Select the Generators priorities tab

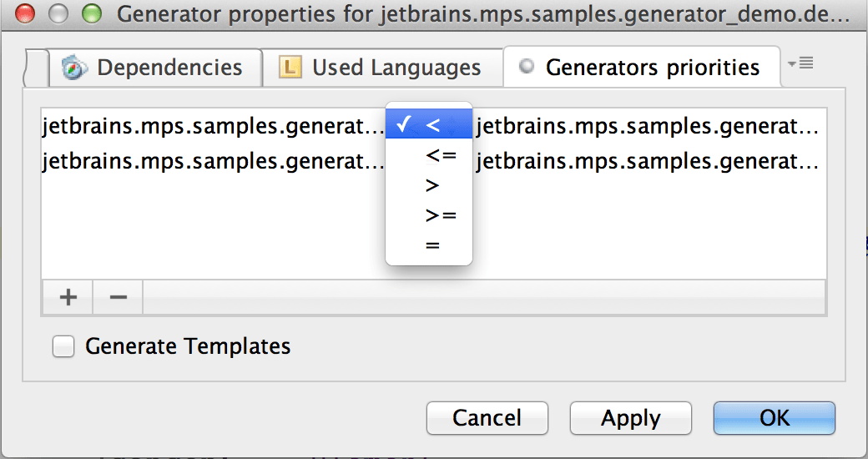(642, 68)
